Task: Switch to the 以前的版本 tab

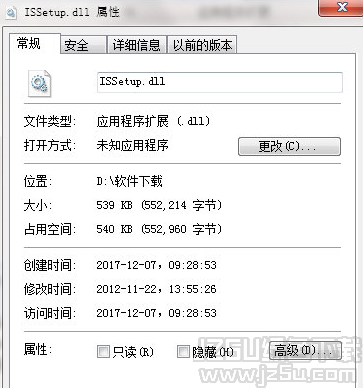Action: [202, 45]
